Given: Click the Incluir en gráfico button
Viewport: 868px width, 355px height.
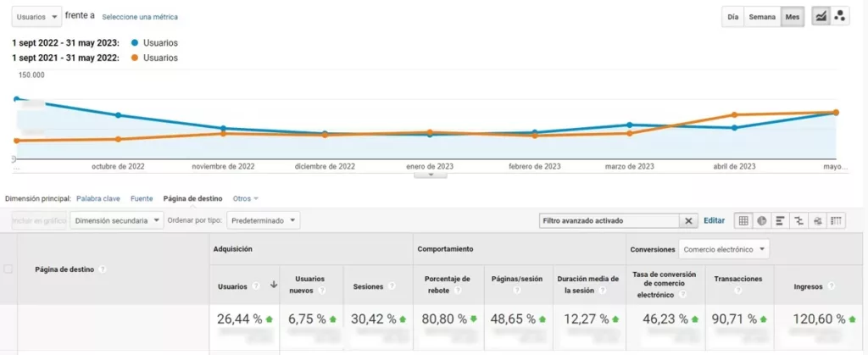Looking at the screenshot, I should (x=39, y=220).
